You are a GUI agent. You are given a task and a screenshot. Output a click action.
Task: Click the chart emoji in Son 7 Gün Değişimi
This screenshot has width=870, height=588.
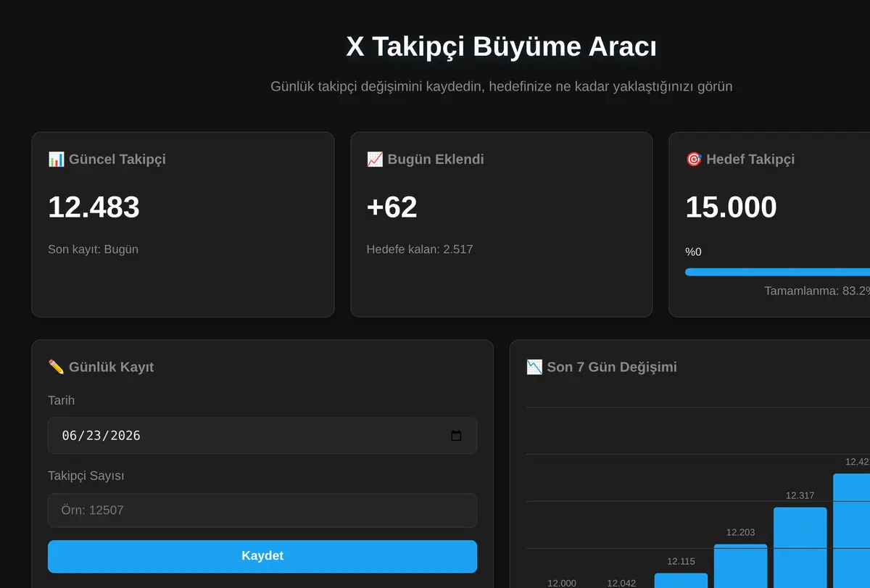tap(534, 367)
